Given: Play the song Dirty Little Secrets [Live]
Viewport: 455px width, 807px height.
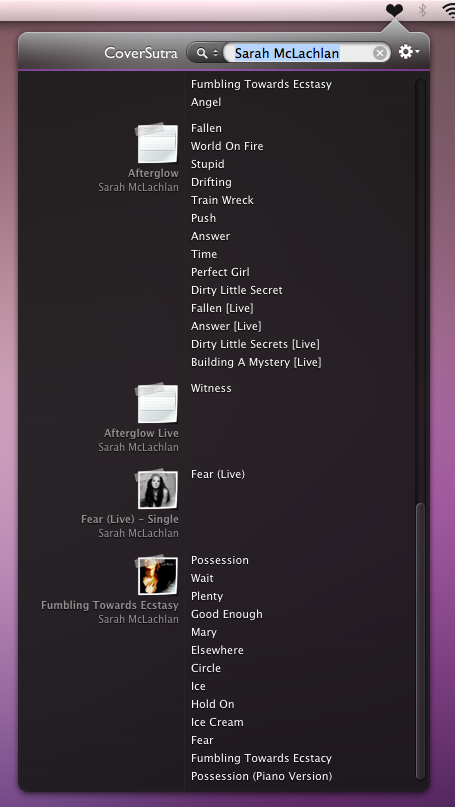Looking at the screenshot, I should click(255, 344).
